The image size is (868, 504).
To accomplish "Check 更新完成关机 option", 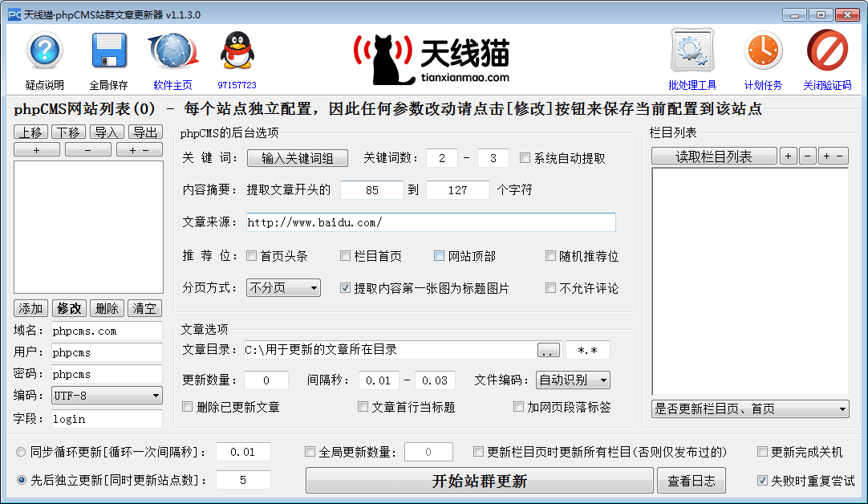I will coord(762,452).
